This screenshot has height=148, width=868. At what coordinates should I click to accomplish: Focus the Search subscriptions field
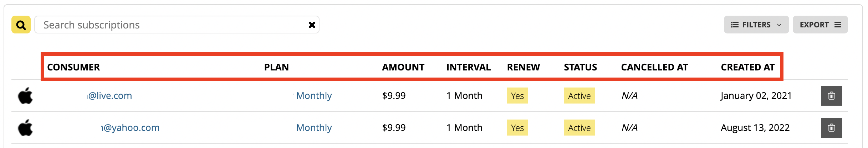coord(171,25)
